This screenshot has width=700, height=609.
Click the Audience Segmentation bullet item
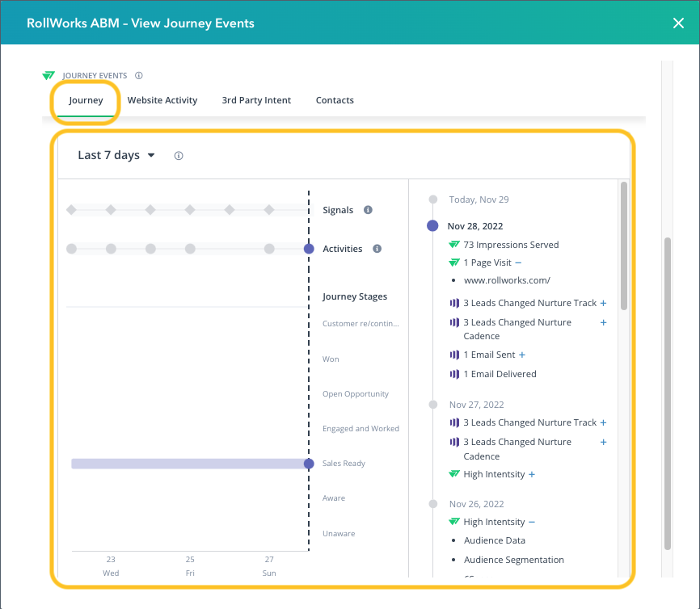click(x=514, y=560)
